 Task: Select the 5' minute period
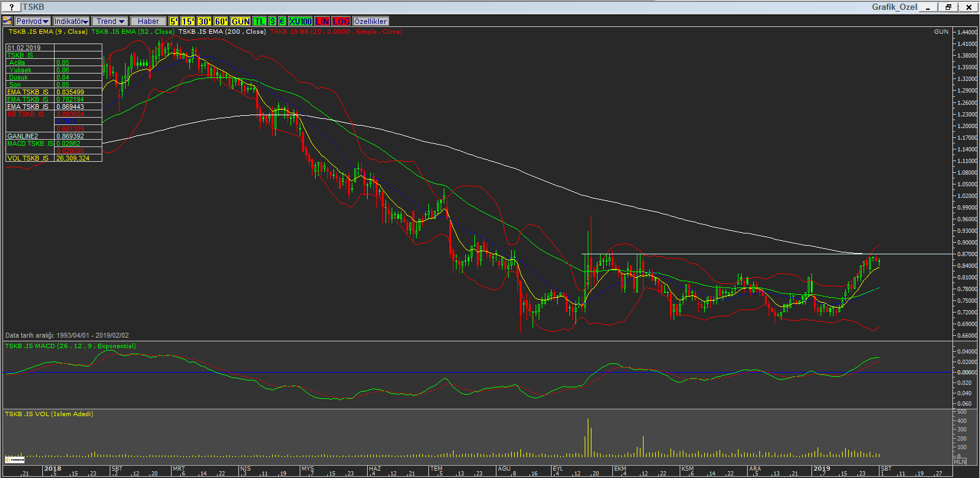174,21
